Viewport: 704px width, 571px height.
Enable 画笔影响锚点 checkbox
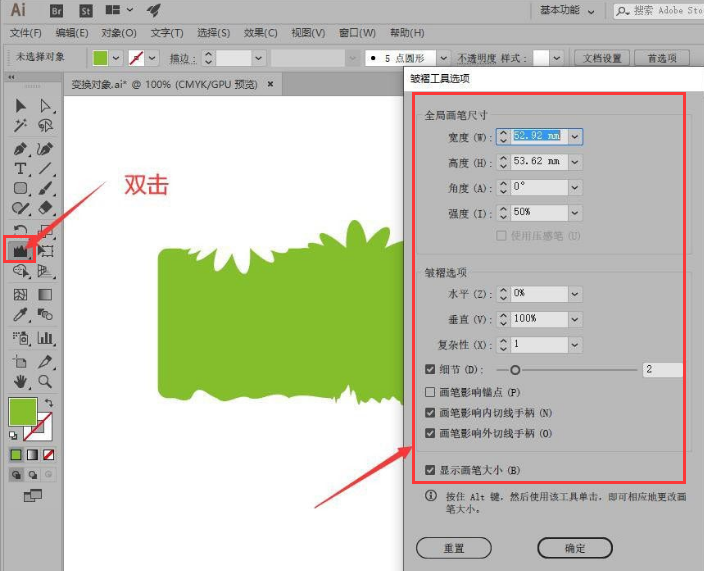(430, 392)
